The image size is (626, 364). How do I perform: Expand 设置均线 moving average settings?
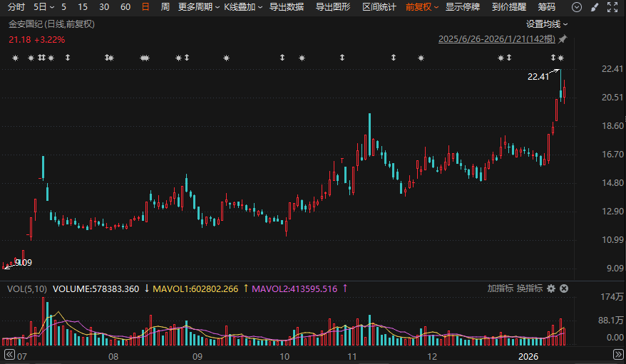tap(547, 24)
